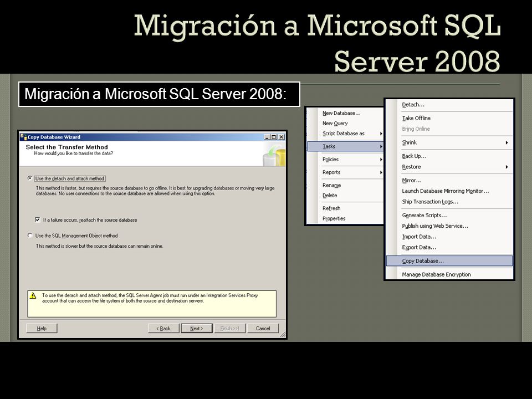This screenshot has height=399, width=532.
Task: Open the Tasks submenu entry
Action: coord(345,146)
